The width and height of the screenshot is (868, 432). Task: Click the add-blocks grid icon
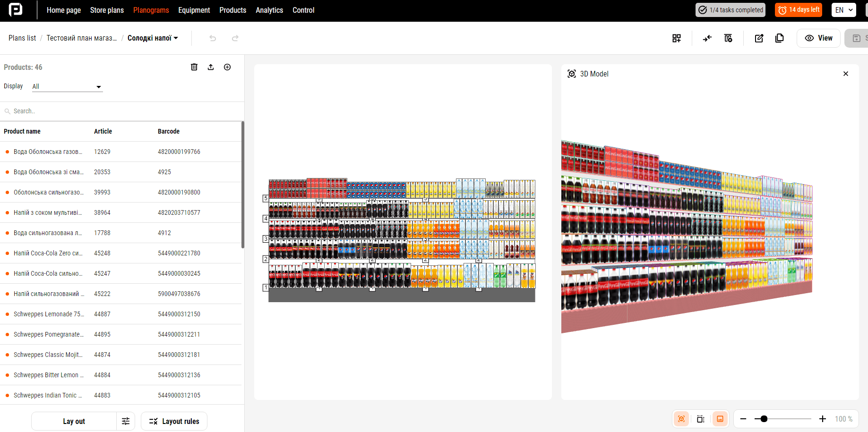[x=677, y=38]
